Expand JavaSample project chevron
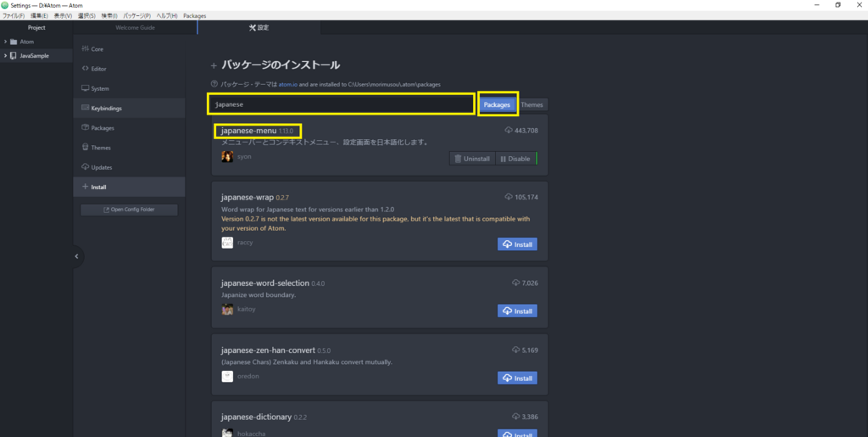The height and width of the screenshot is (437, 868). click(6, 56)
